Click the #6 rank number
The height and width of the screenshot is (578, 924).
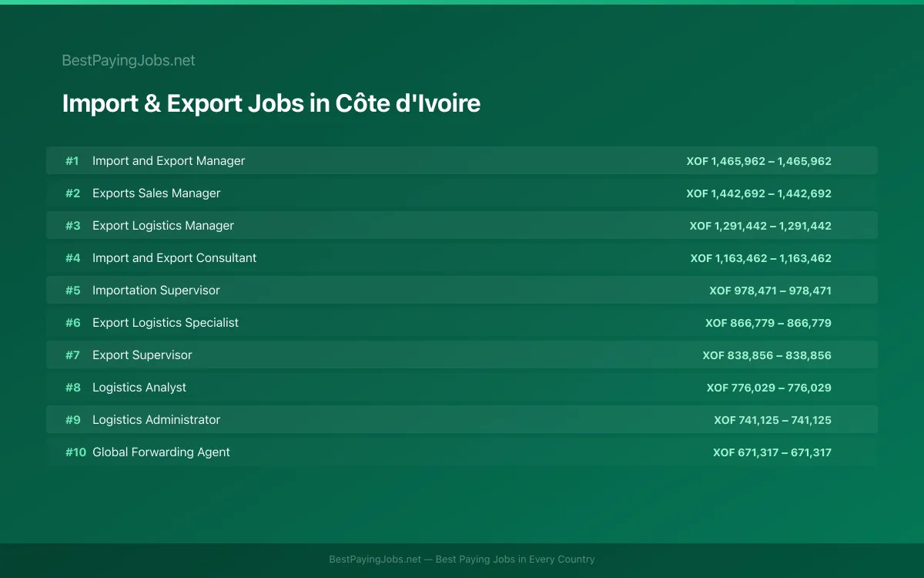[72, 323]
